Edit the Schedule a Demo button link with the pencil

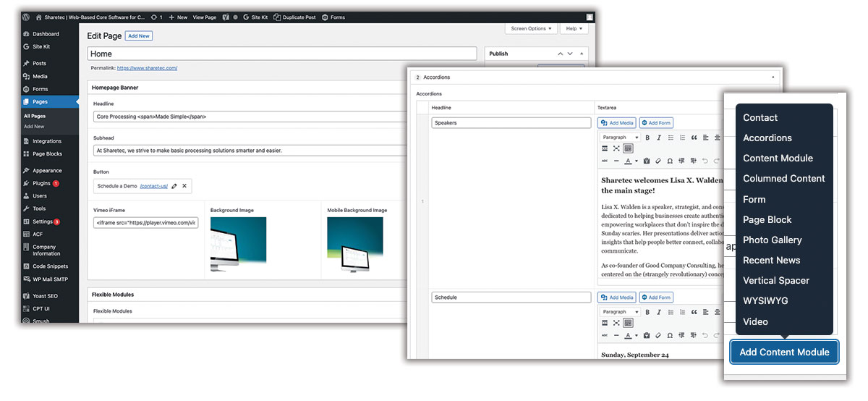click(174, 186)
